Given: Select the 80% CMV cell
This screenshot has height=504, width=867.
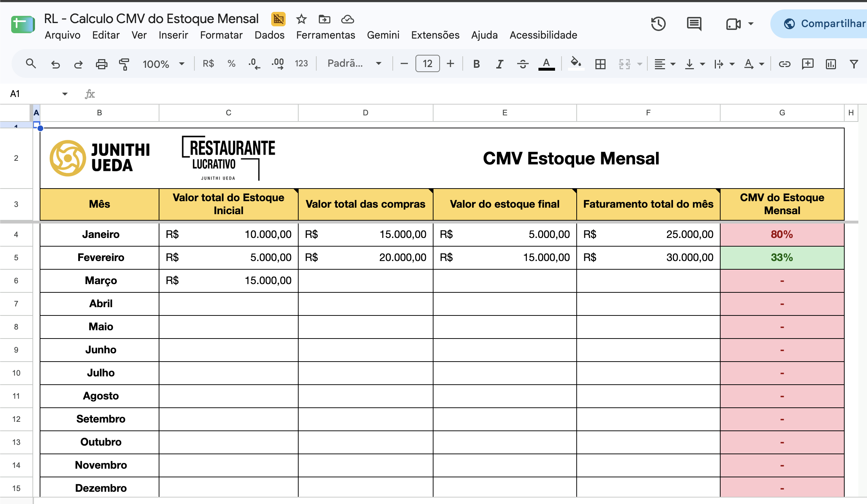Looking at the screenshot, I should (782, 235).
